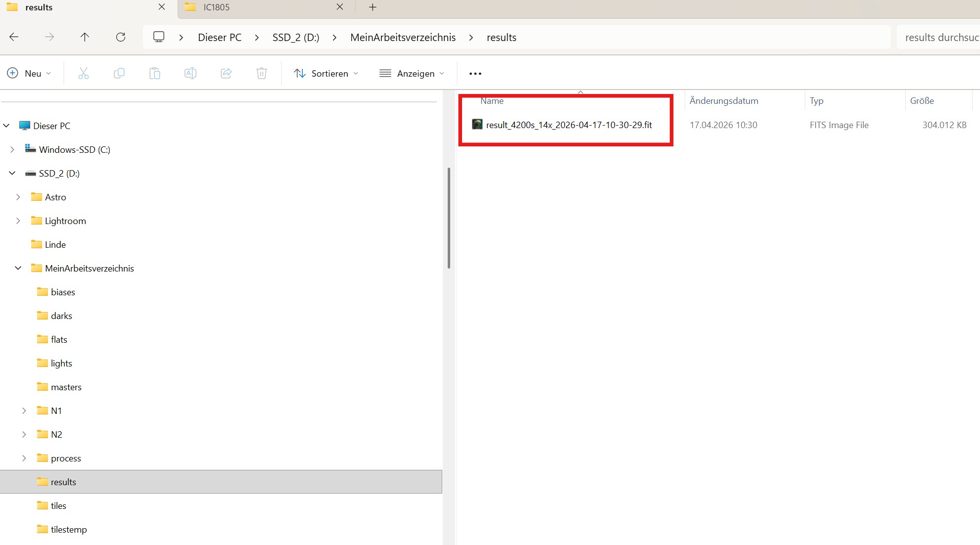Expand the Astro folder node
This screenshot has width=980, height=545.
click(x=18, y=197)
